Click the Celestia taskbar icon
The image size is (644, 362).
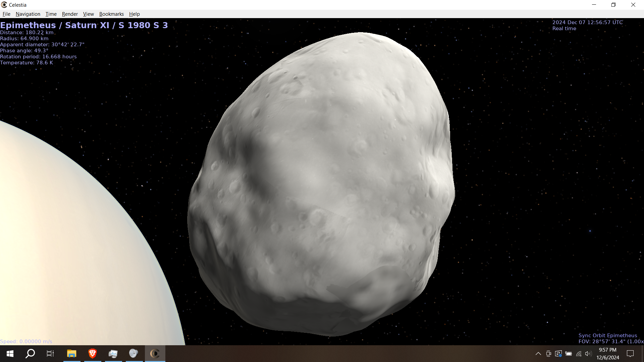point(155,354)
